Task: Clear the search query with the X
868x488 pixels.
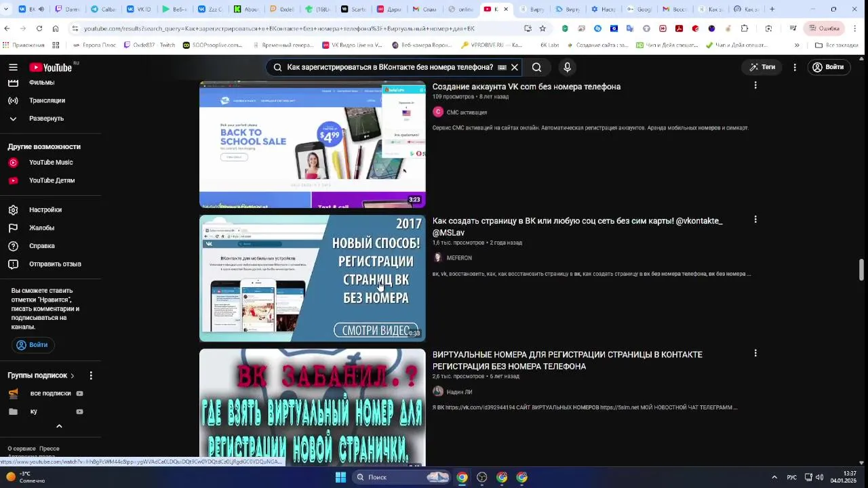Action: coord(515,67)
